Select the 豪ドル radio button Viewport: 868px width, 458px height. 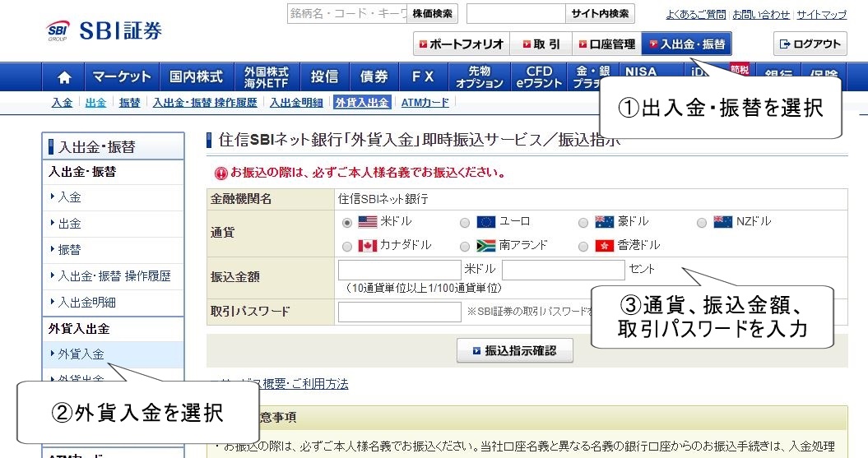pyautogui.click(x=583, y=223)
